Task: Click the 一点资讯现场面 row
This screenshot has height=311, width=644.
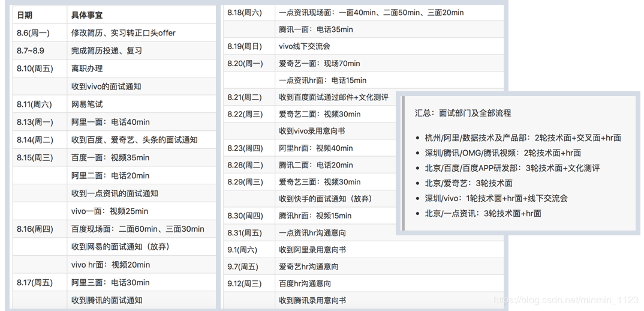Action: pos(363,13)
